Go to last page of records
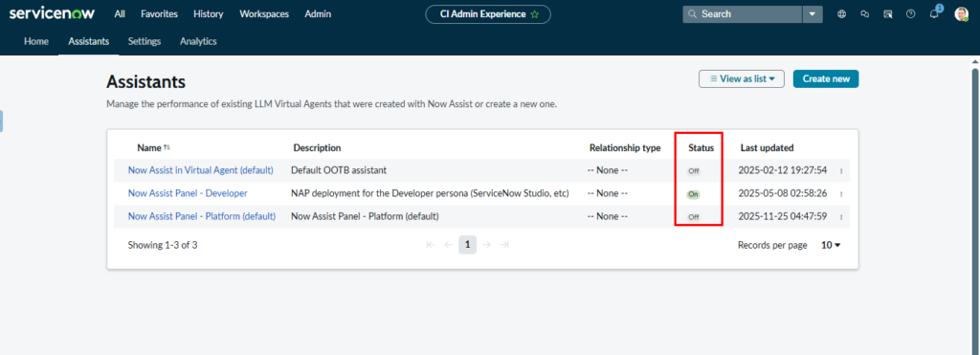Viewport: 980px width, 355px height. click(505, 245)
